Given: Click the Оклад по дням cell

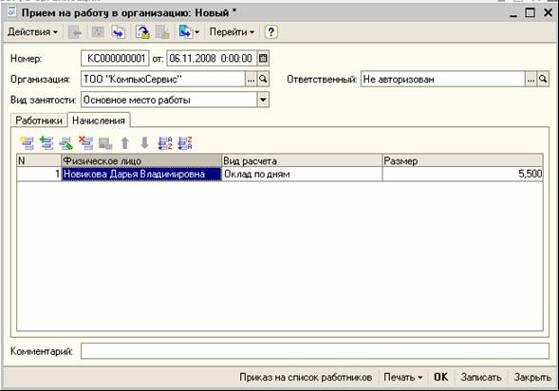Looking at the screenshot, I should tap(302, 174).
